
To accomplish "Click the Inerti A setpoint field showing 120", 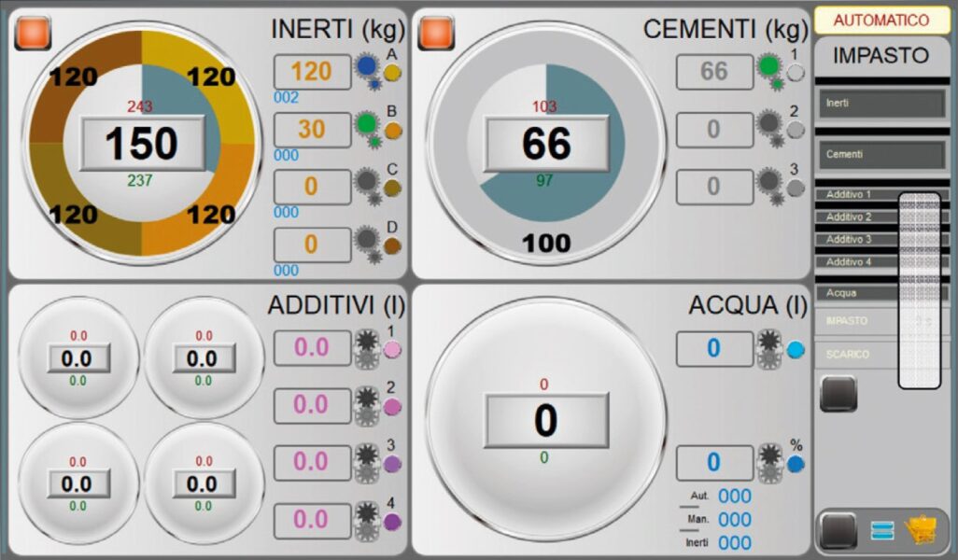I will 312,72.
